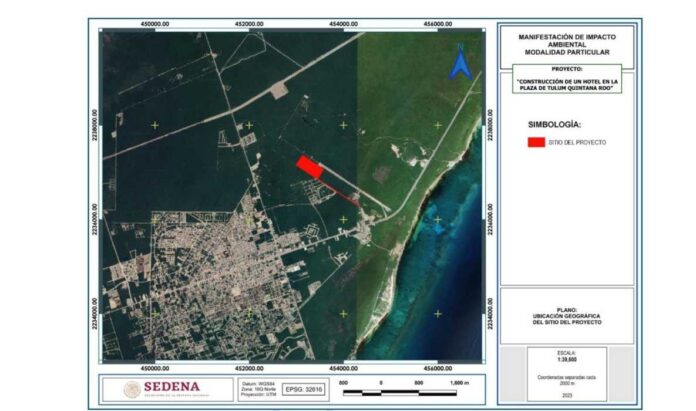Click the 'Manifestación de Impacto Ambiental' title
This screenshot has width=696, height=411.
click(568, 44)
